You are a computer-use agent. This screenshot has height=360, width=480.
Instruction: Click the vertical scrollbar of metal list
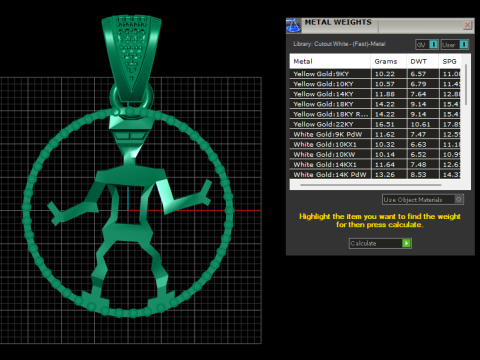(x=466, y=85)
